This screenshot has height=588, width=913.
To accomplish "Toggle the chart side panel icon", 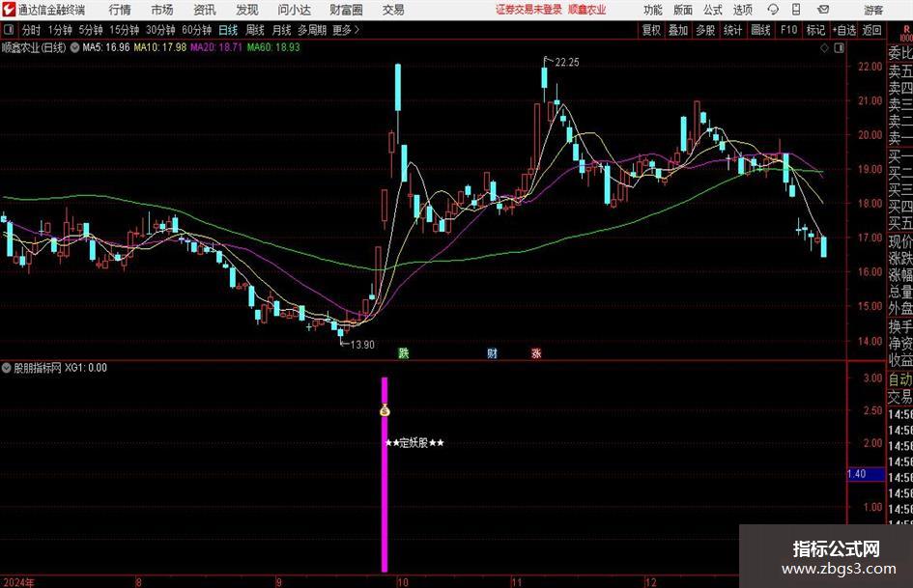I will (839, 48).
